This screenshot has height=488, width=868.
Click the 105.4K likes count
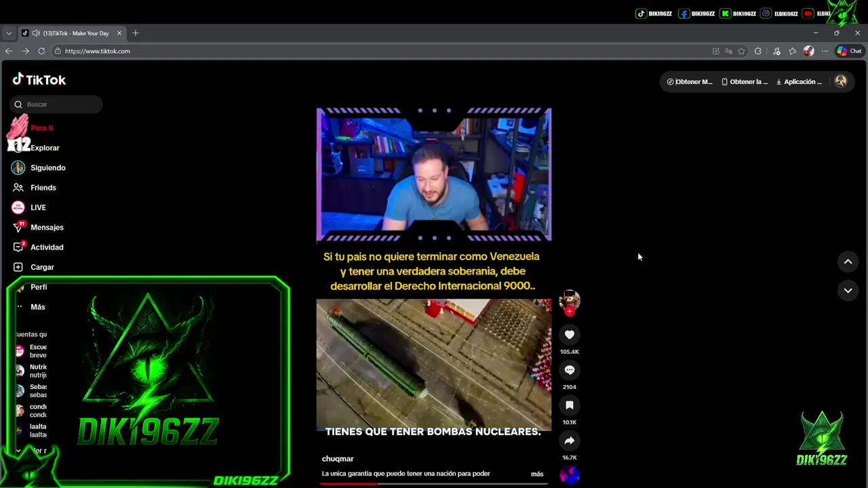click(569, 352)
